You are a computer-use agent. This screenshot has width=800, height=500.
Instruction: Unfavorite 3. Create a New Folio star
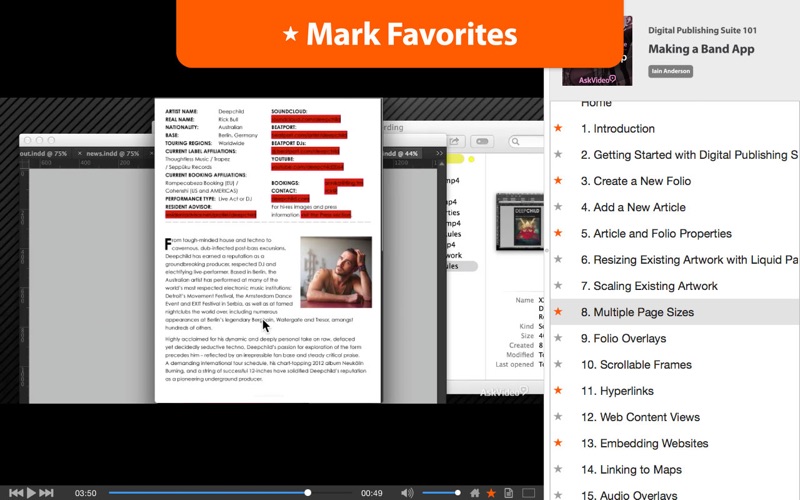click(x=558, y=181)
